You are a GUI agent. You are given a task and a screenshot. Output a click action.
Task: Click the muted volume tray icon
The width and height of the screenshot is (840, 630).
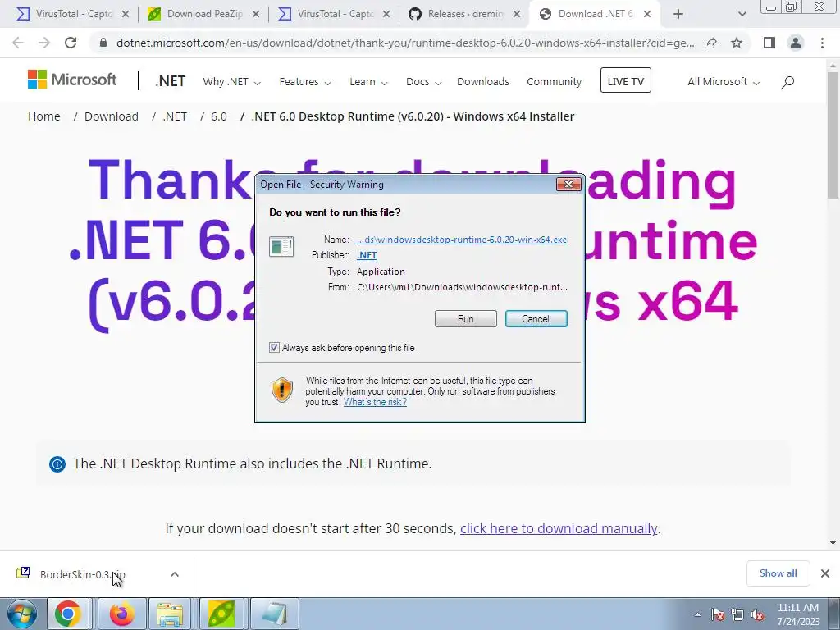[x=757, y=615]
